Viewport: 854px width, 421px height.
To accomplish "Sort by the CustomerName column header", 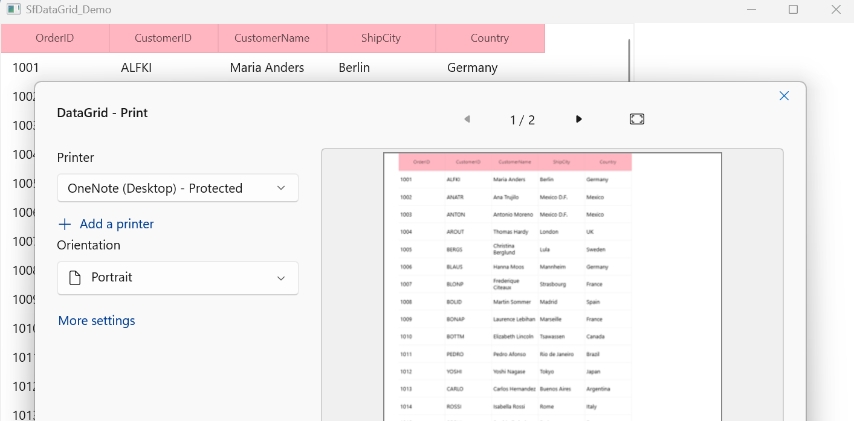I will click(272, 38).
